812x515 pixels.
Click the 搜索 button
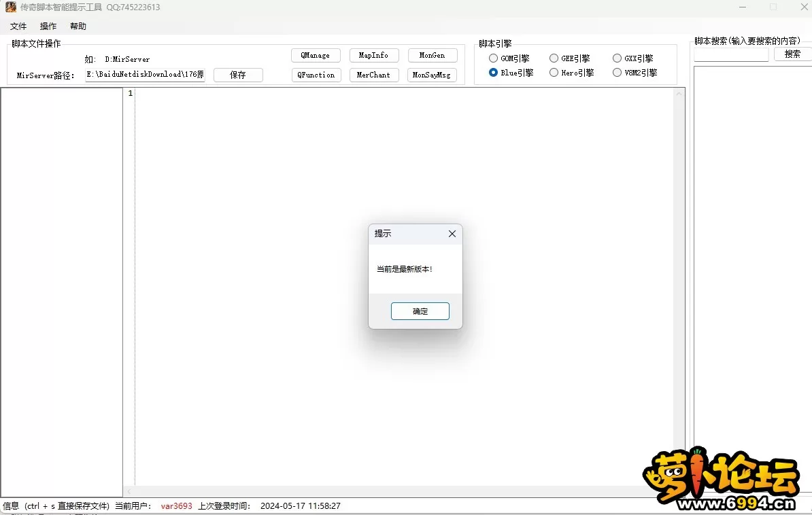coord(792,54)
